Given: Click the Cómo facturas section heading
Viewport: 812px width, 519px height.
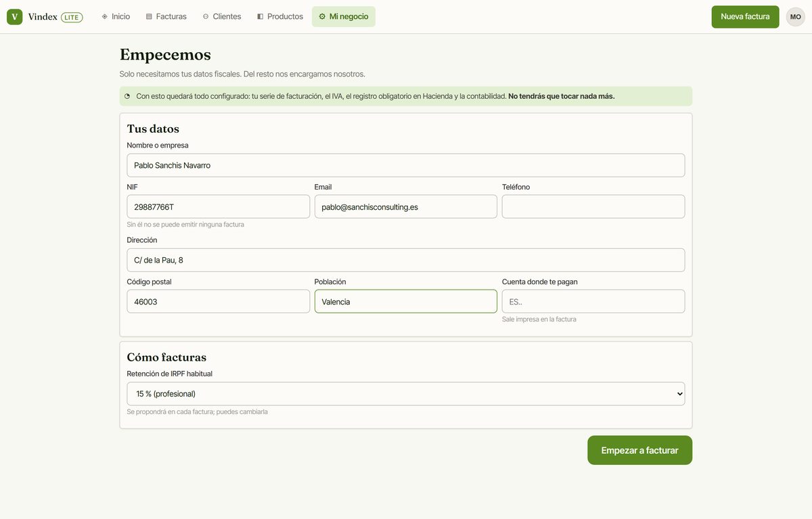Looking at the screenshot, I should click(166, 357).
